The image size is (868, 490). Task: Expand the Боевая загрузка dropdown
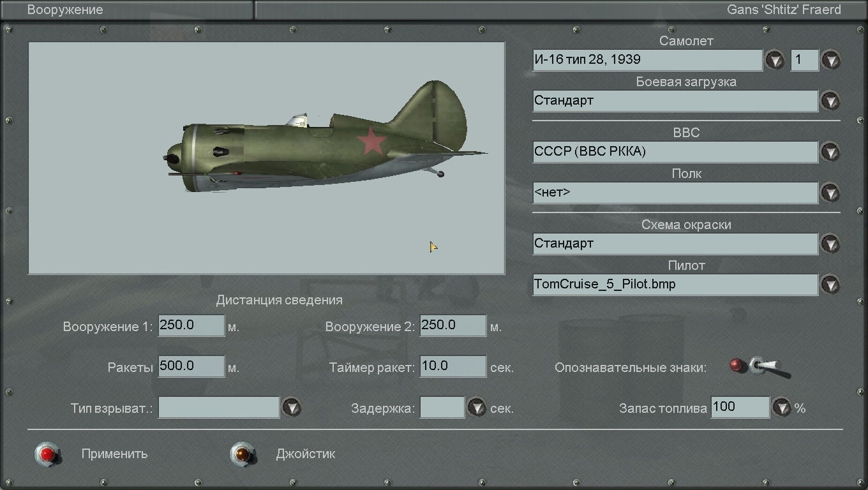point(830,101)
